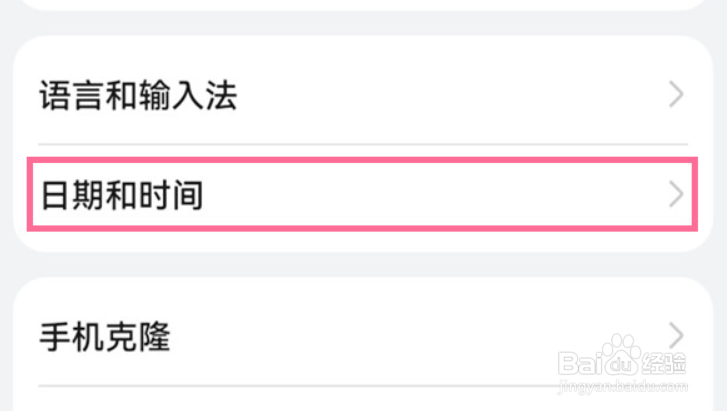Click the pink highlight border around 日期和时间
The height and width of the screenshot is (411, 727).
[363, 160]
